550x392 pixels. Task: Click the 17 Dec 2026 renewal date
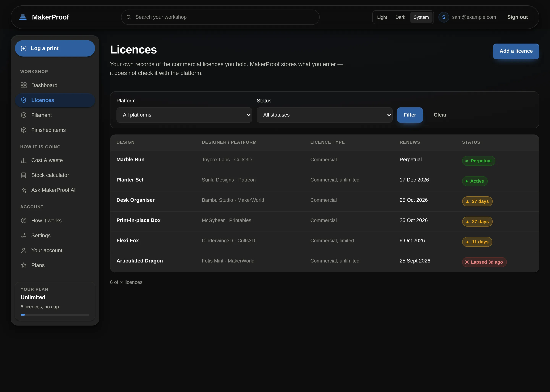pyautogui.click(x=414, y=180)
